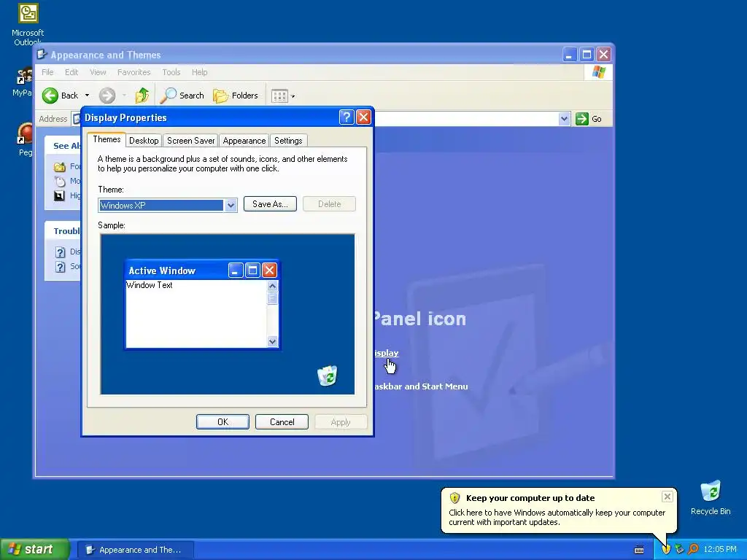
Task: Click the 12:05 PM clock in tray
Action: [x=720, y=549]
